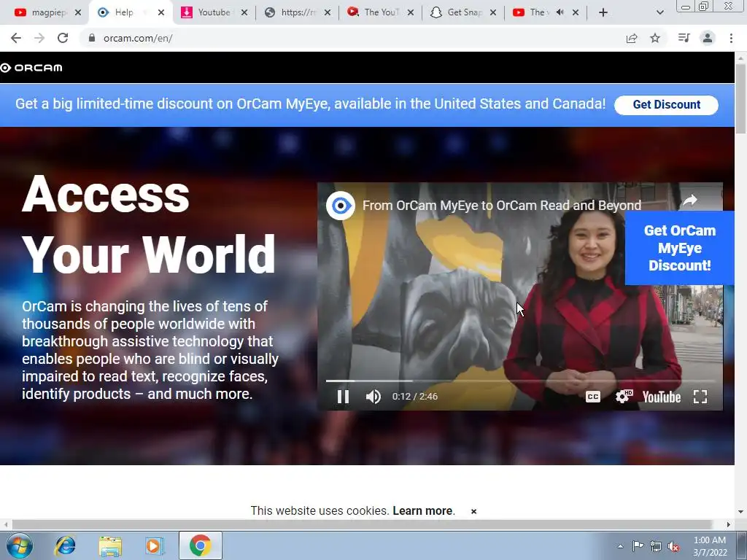
Task: Open Action Center flag icon
Action: [638, 546]
